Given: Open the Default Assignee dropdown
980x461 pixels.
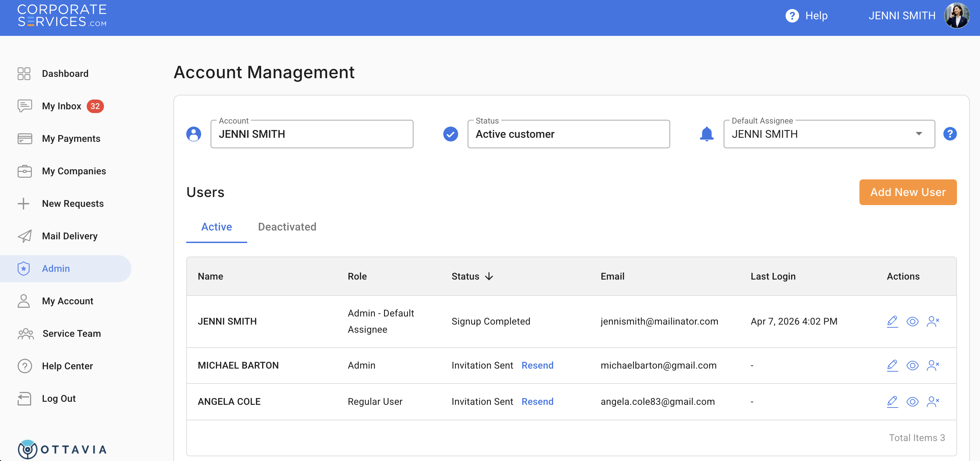Looking at the screenshot, I should (x=918, y=134).
